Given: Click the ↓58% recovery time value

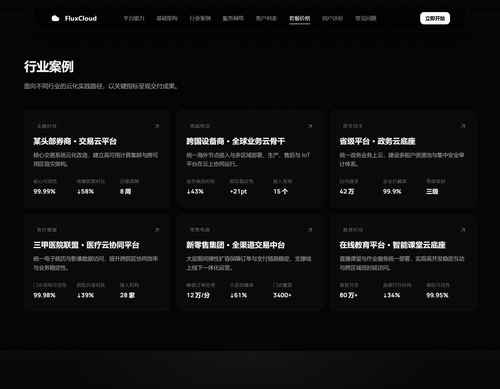Looking at the screenshot, I should pyautogui.click(x=85, y=191).
